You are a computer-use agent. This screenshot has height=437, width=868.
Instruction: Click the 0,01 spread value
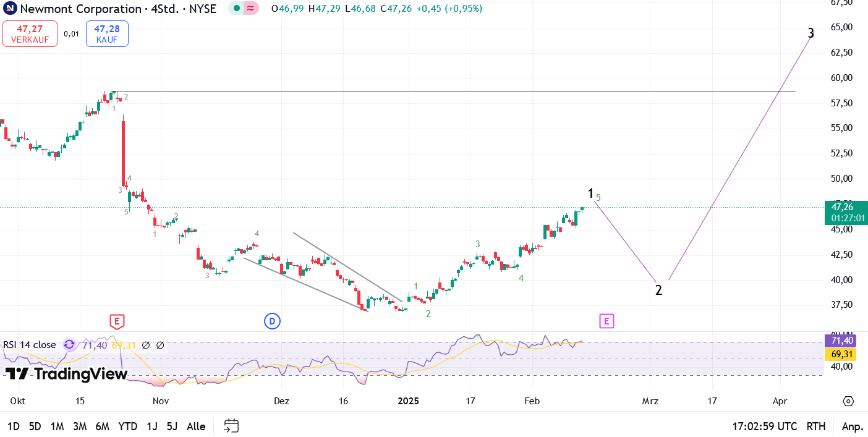point(72,34)
